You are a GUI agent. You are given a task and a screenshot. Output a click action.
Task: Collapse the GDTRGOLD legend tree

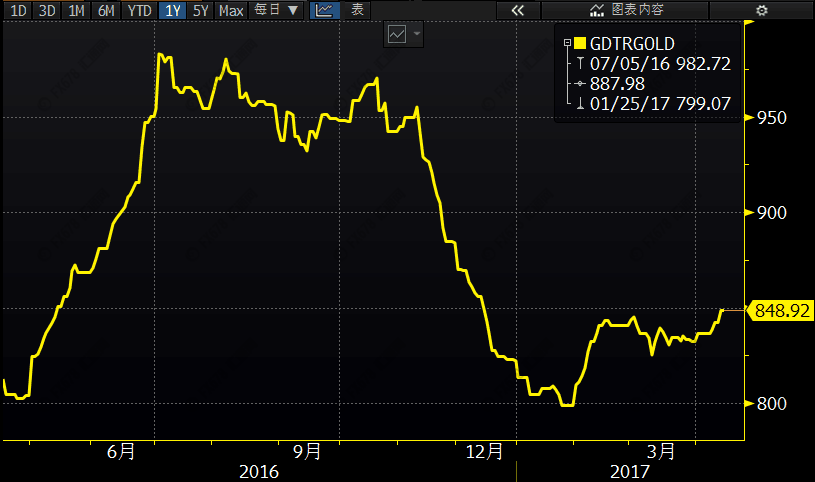pos(567,43)
